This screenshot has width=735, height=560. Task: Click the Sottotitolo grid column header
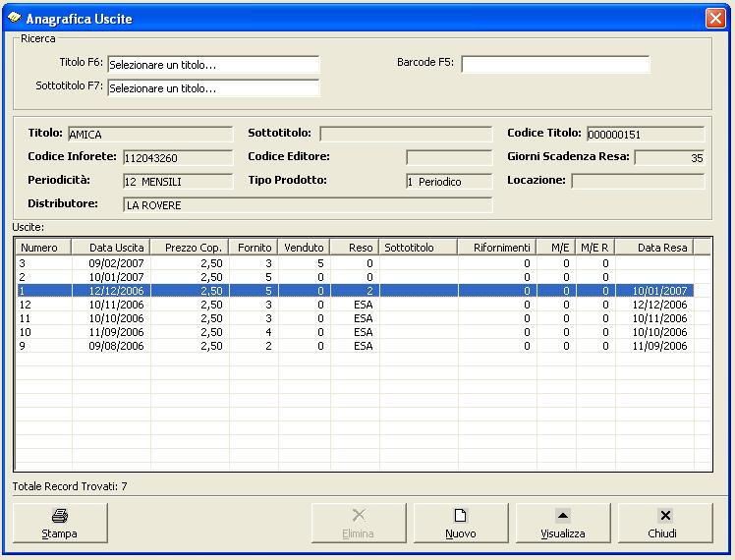[419, 247]
